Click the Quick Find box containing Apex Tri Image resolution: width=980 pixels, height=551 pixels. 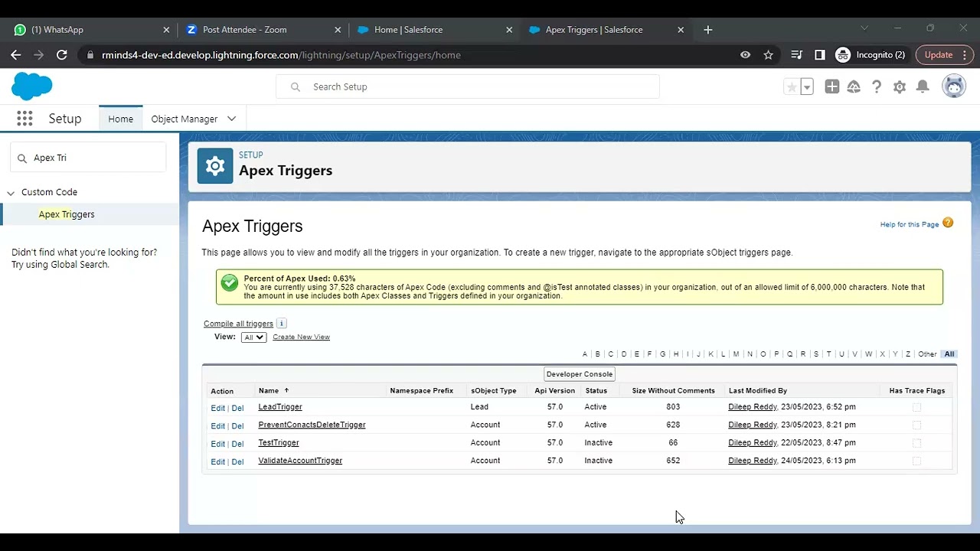(x=88, y=158)
